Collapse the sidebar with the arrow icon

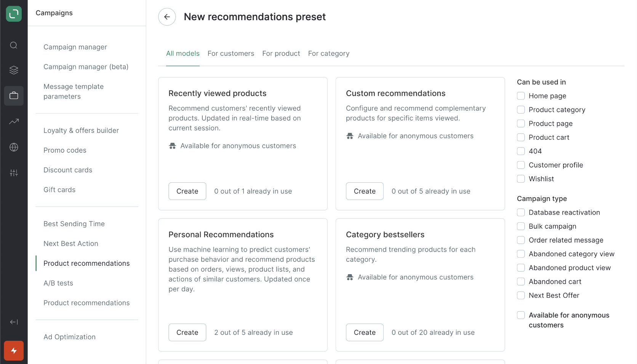14,322
